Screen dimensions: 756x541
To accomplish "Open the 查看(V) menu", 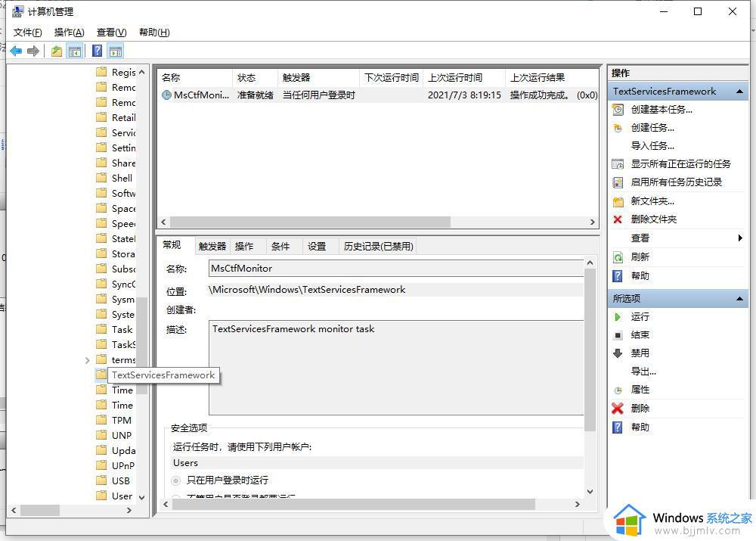I will tap(111, 33).
